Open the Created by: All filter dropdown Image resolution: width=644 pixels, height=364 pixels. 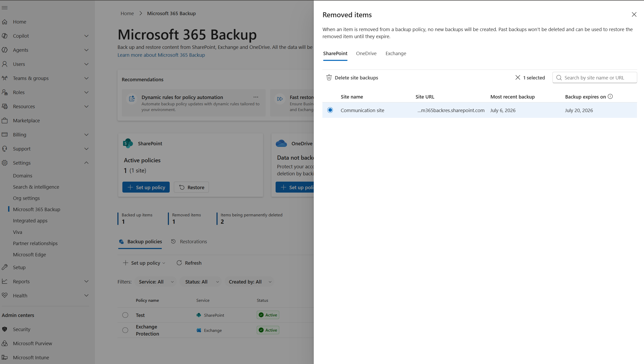click(250, 282)
